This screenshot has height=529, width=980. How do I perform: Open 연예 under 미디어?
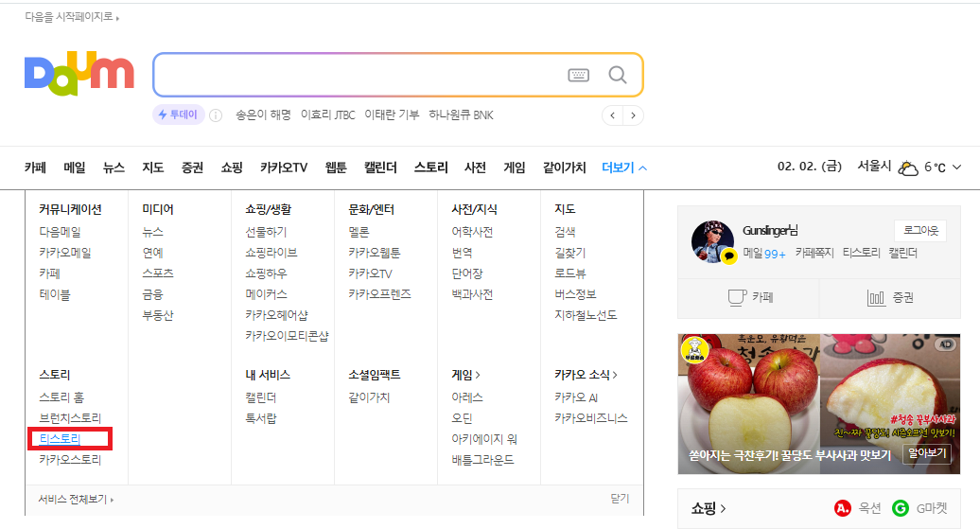tap(152, 253)
